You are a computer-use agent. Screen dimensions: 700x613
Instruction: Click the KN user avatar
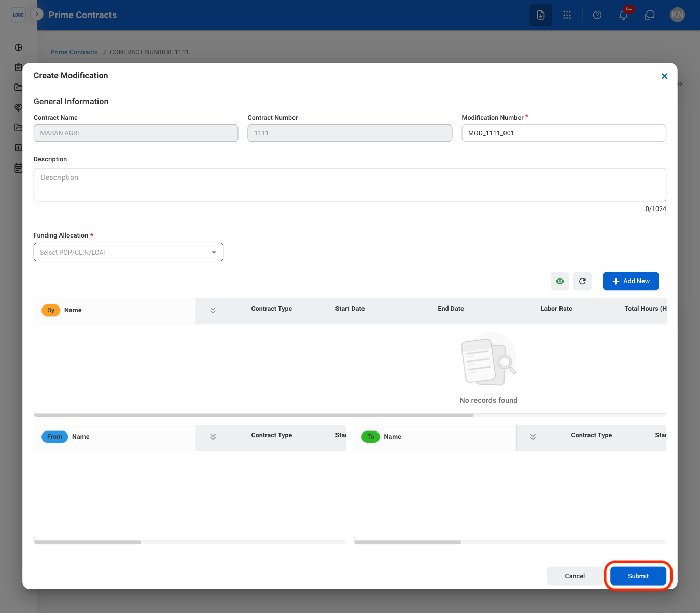678,15
